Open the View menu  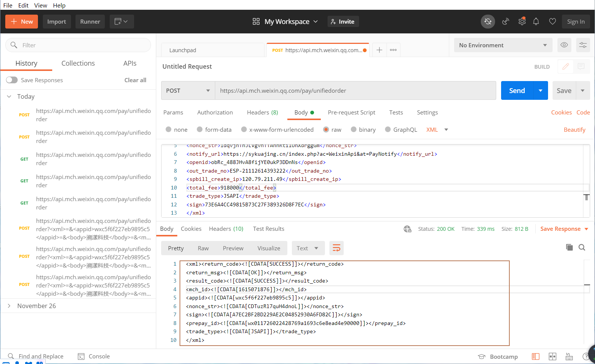tap(41, 5)
